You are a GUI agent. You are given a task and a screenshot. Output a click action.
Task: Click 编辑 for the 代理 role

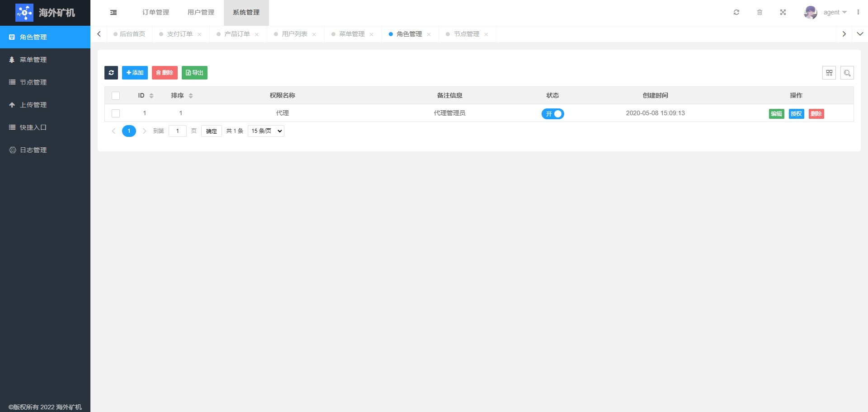[777, 114]
